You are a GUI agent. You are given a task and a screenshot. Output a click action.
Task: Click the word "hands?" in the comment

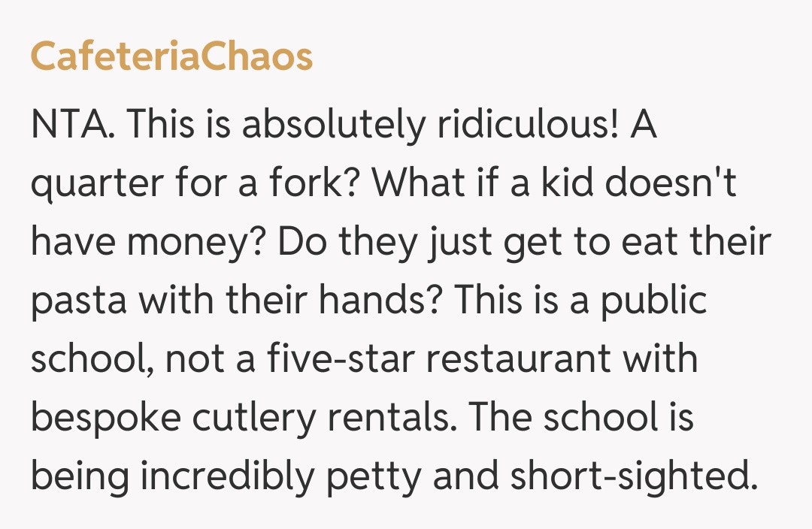pos(381,301)
